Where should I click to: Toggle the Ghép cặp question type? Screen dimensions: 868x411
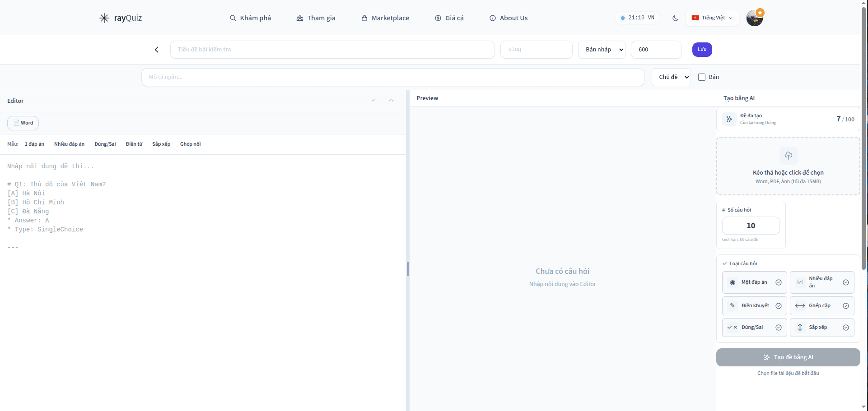pyautogui.click(x=822, y=306)
